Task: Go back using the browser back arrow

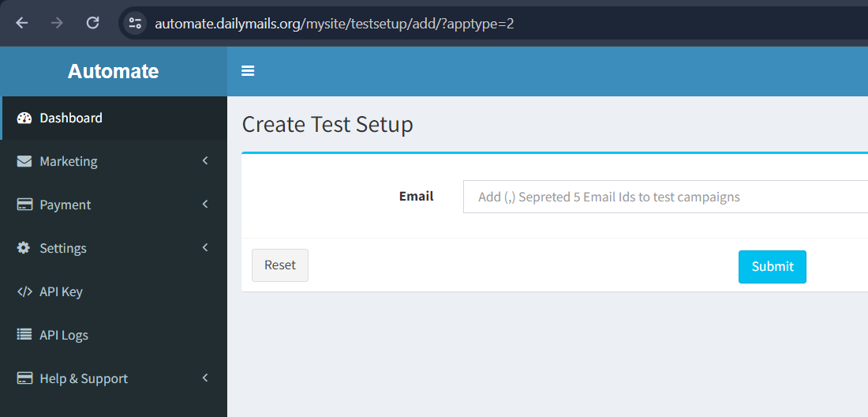Action: click(22, 23)
